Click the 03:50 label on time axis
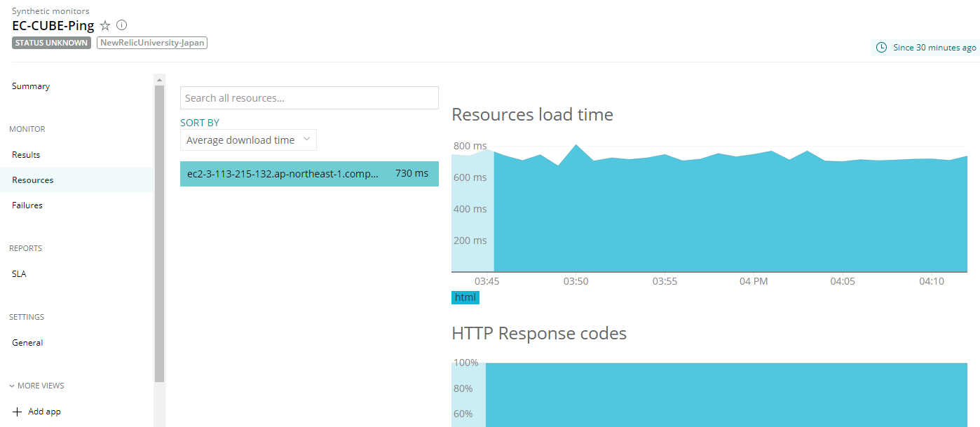Image resolution: width=980 pixels, height=427 pixels. tap(576, 281)
